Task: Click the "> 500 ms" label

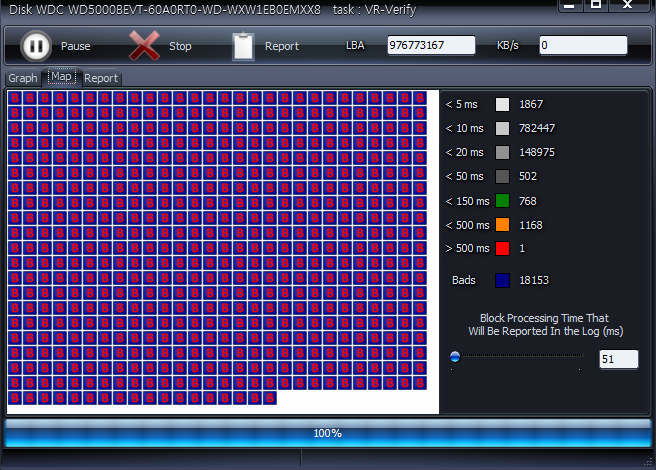Action: (467, 248)
